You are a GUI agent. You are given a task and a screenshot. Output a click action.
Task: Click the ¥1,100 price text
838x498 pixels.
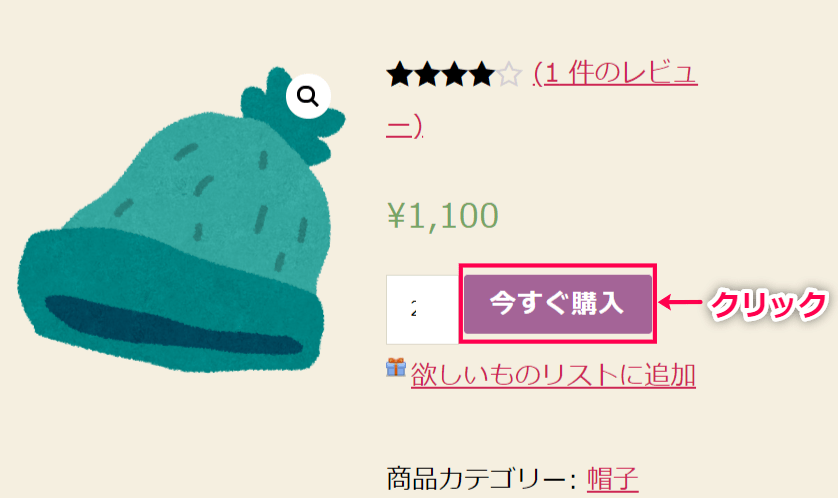(443, 215)
